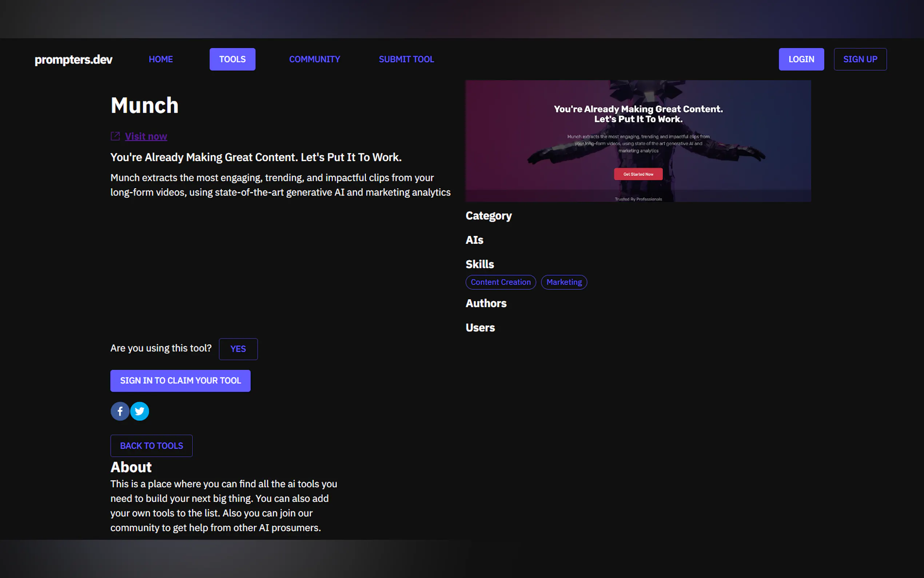Confirm using this tool with Yes

pyautogui.click(x=238, y=349)
